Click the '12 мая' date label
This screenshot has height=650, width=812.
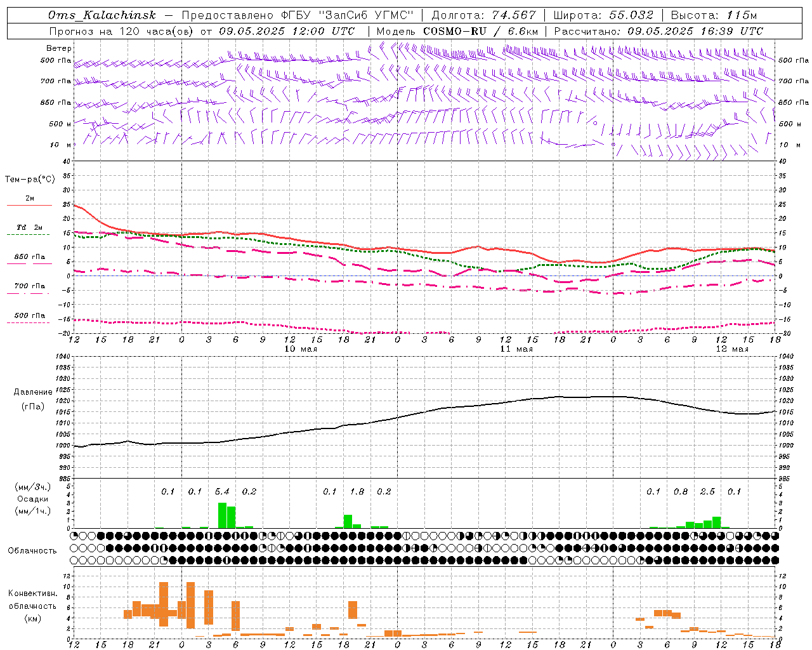[x=731, y=349]
